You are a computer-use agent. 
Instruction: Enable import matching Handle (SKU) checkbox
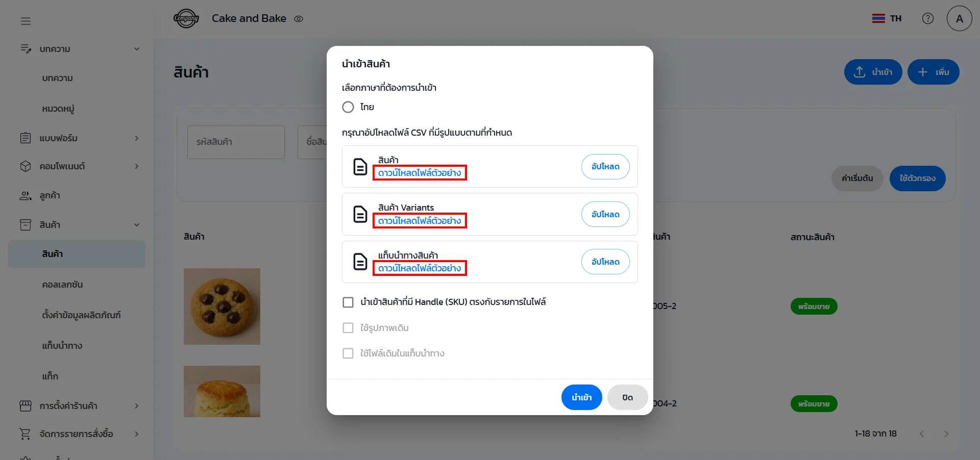[348, 302]
